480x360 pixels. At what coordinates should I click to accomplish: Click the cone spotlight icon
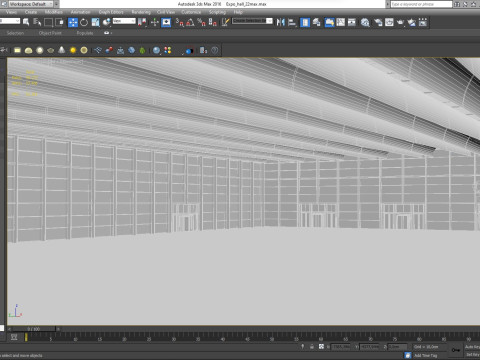62,50
